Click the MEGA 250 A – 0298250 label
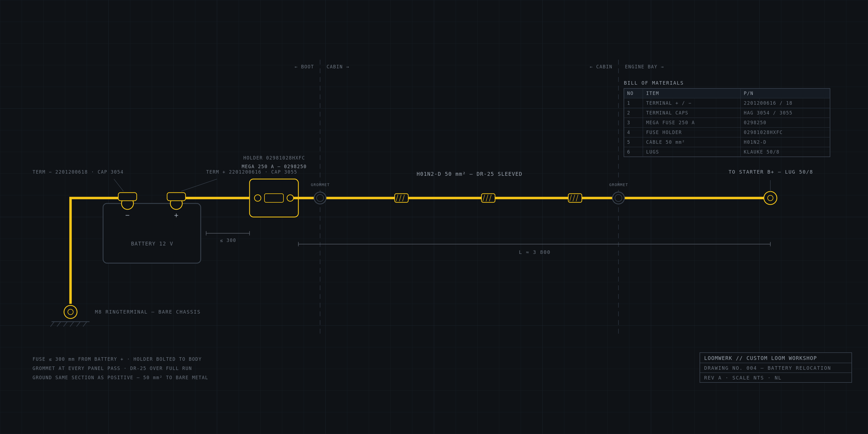Viewport: 868px width, 434px height. click(x=274, y=167)
